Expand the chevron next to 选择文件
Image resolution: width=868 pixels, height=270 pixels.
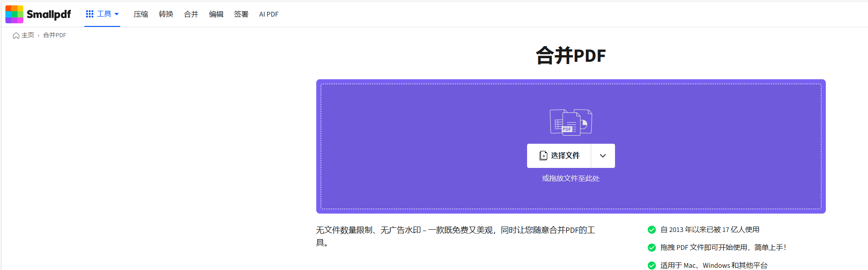[x=603, y=156]
